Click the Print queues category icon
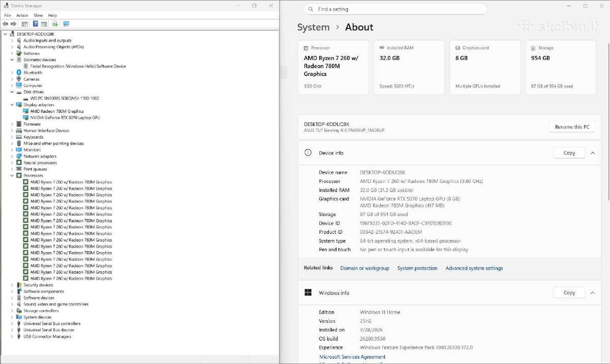 (x=19, y=169)
